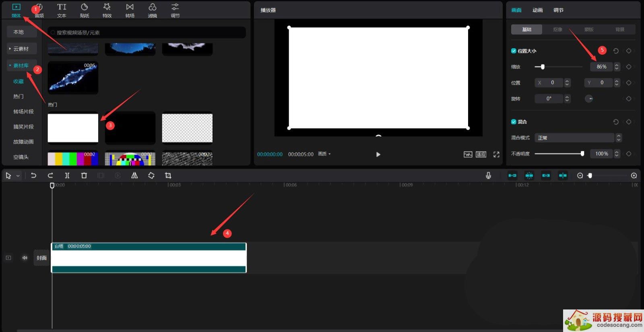Click the split clip tool
This screenshot has width=644, height=332.
[x=67, y=175]
